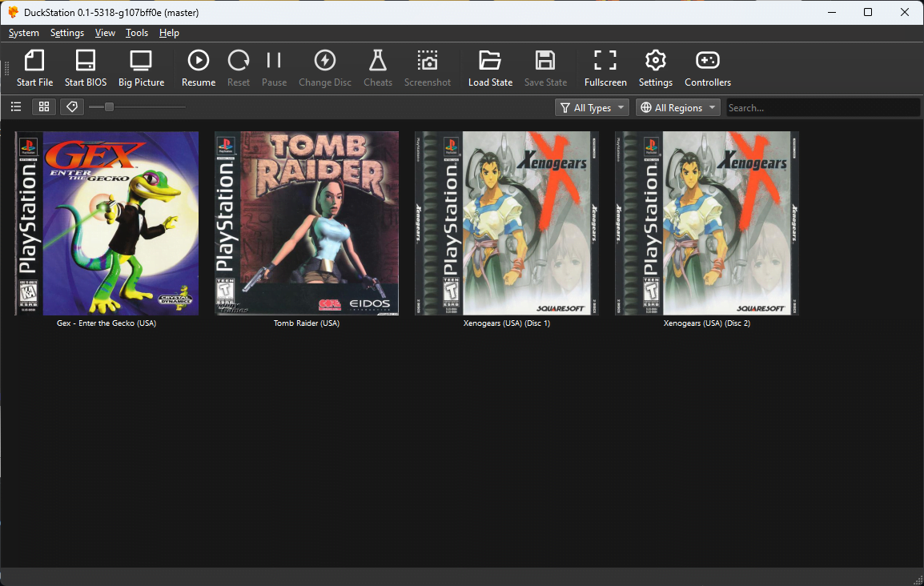
Task: Click the cover size slider handle
Action: pos(109,106)
